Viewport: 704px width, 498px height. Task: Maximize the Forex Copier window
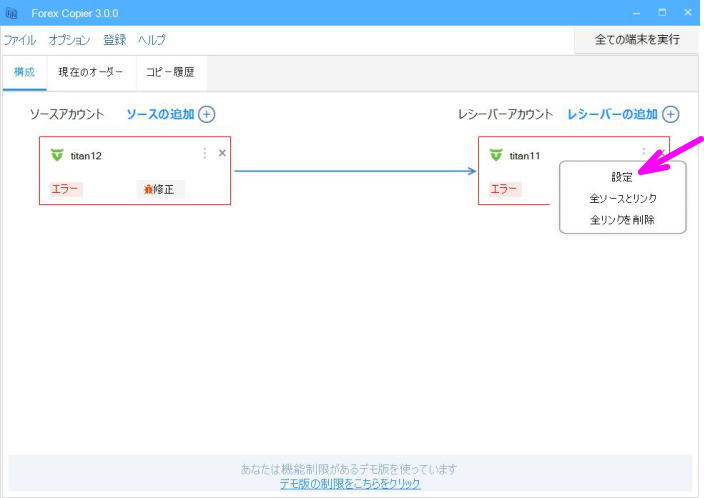(x=662, y=13)
